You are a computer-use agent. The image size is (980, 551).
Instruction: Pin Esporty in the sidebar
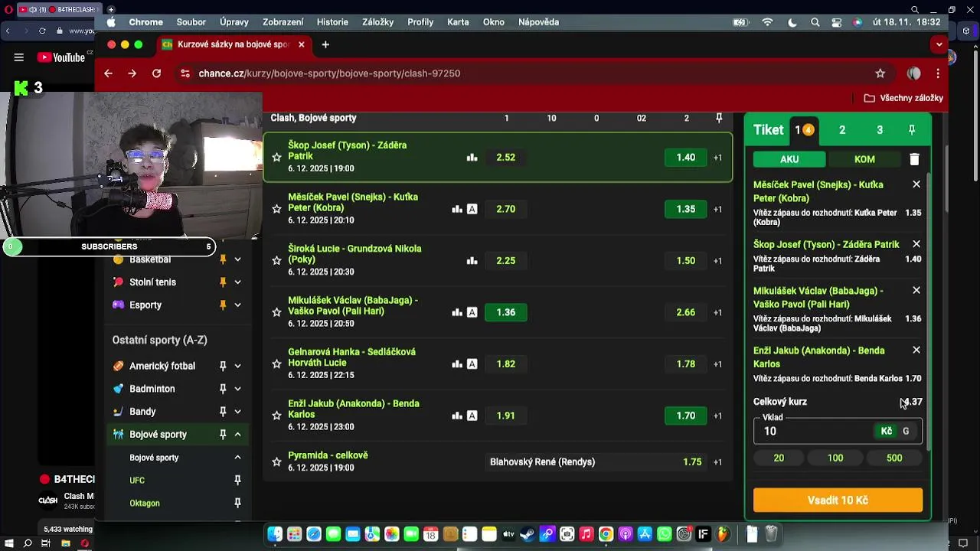(x=223, y=305)
